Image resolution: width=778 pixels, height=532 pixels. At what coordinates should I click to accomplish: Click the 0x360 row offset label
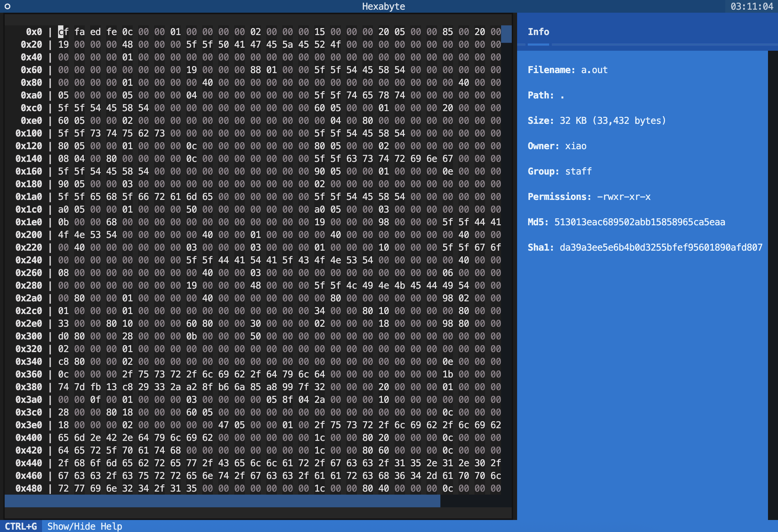point(29,374)
